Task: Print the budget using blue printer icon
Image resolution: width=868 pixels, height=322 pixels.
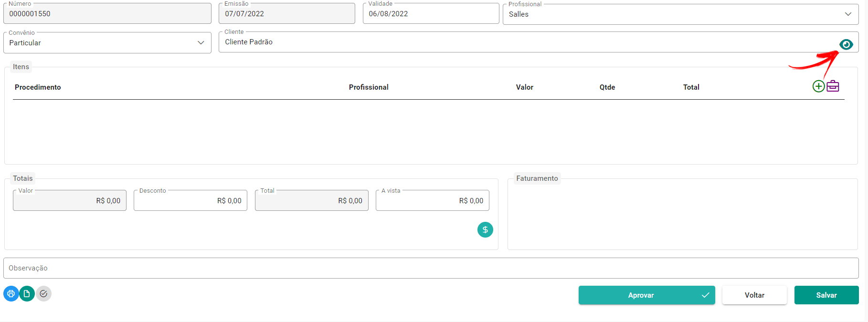Action: (x=11, y=293)
